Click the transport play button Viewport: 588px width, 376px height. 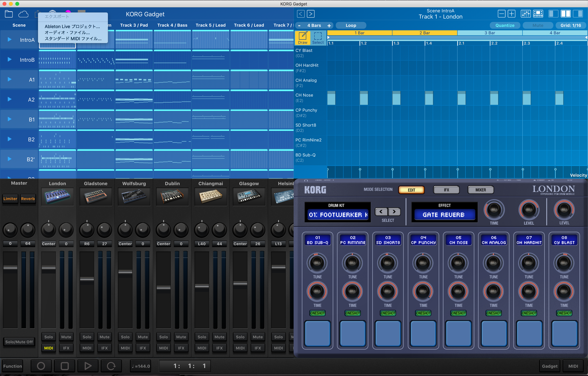pos(88,366)
